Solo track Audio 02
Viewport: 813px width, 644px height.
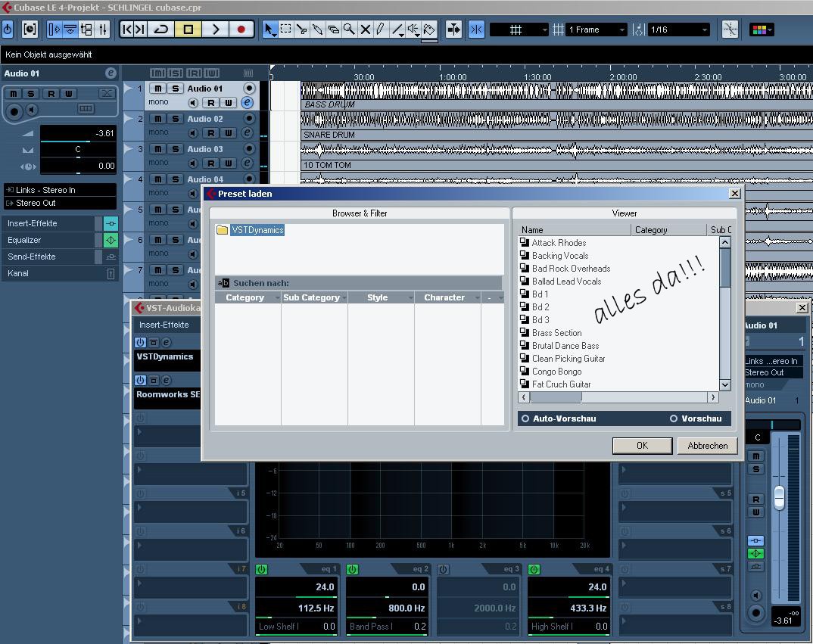coord(176,119)
